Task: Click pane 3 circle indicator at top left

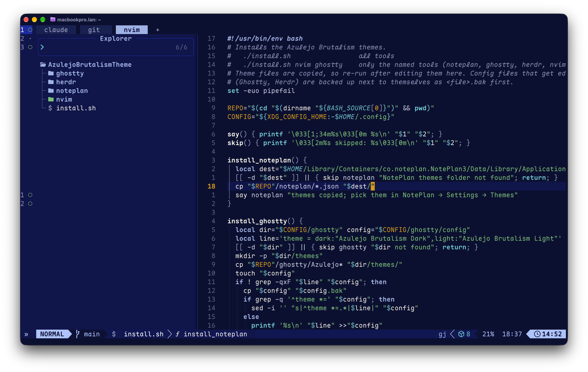Action: click(30, 47)
